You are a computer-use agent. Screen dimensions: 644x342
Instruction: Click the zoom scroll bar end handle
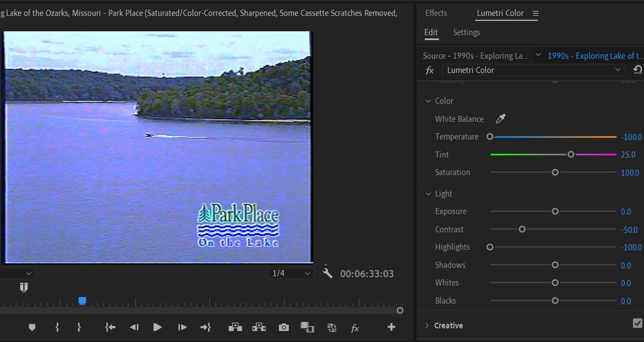pos(400,311)
